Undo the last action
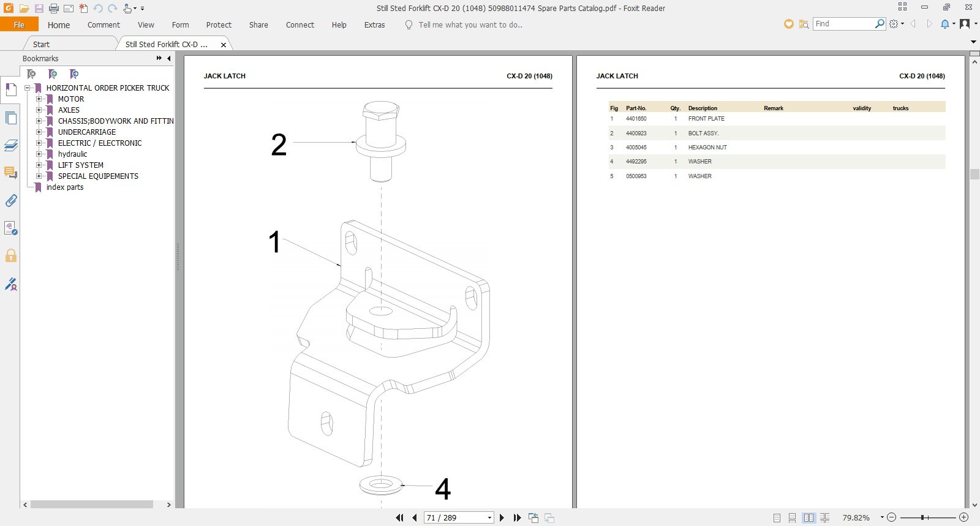This screenshot has width=980, height=526. coord(98,9)
